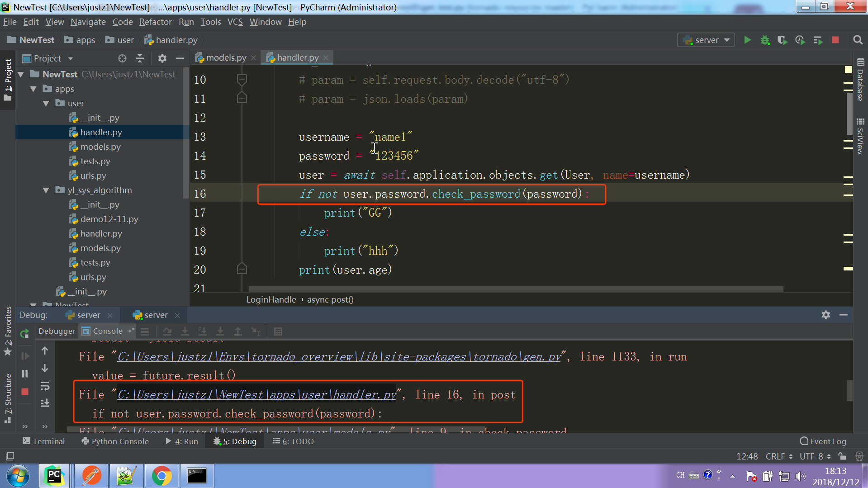Hide the Project tool window
Image resolution: width=868 pixels, height=488 pixels.
click(x=180, y=58)
